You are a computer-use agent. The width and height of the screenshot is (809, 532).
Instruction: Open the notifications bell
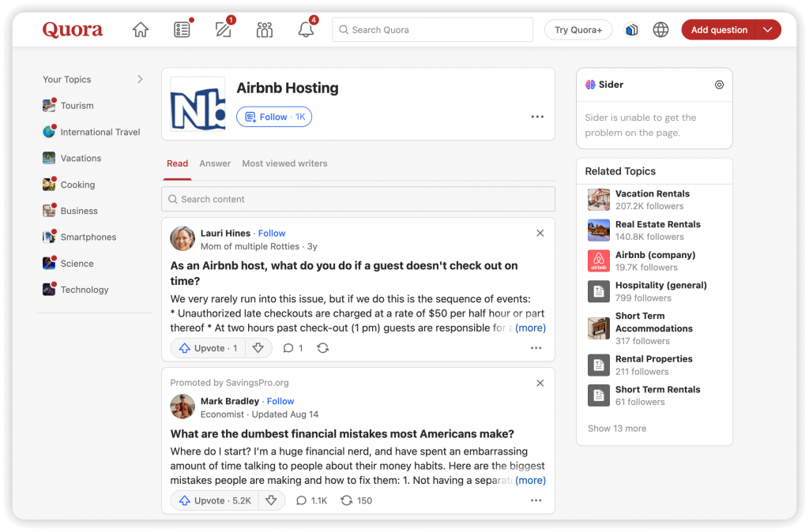pos(306,30)
